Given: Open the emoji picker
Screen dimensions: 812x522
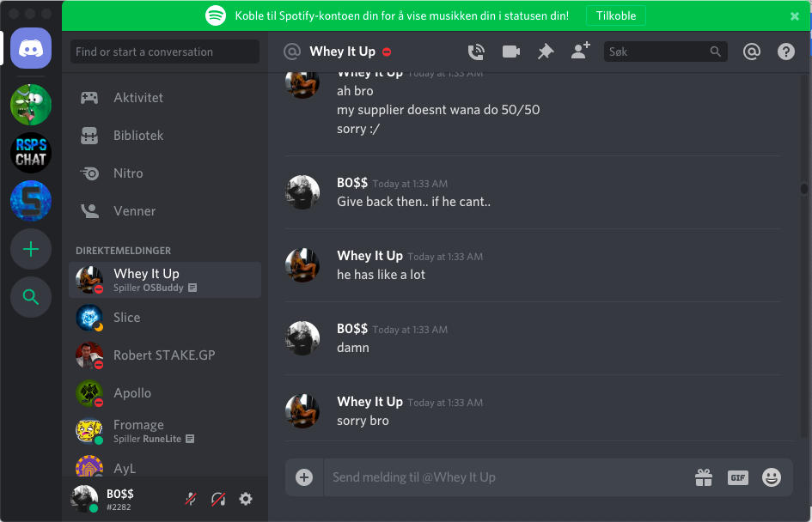Looking at the screenshot, I should click(771, 477).
